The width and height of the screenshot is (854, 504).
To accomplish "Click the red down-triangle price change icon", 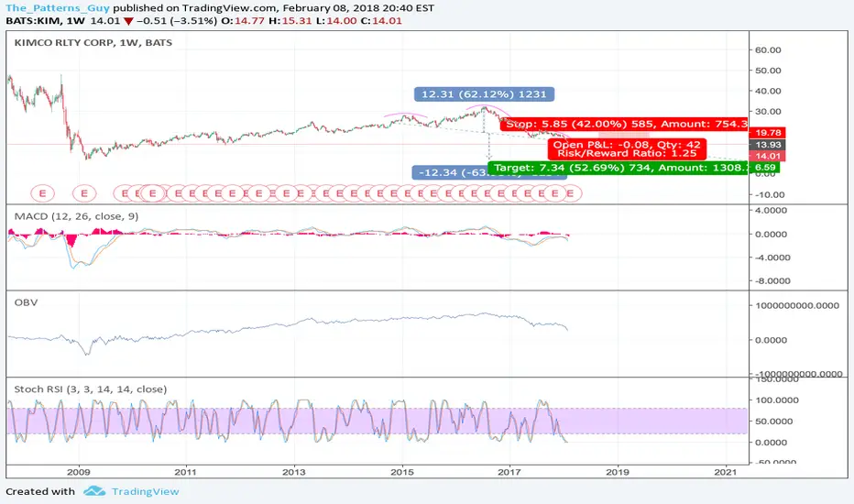I will point(128,21).
